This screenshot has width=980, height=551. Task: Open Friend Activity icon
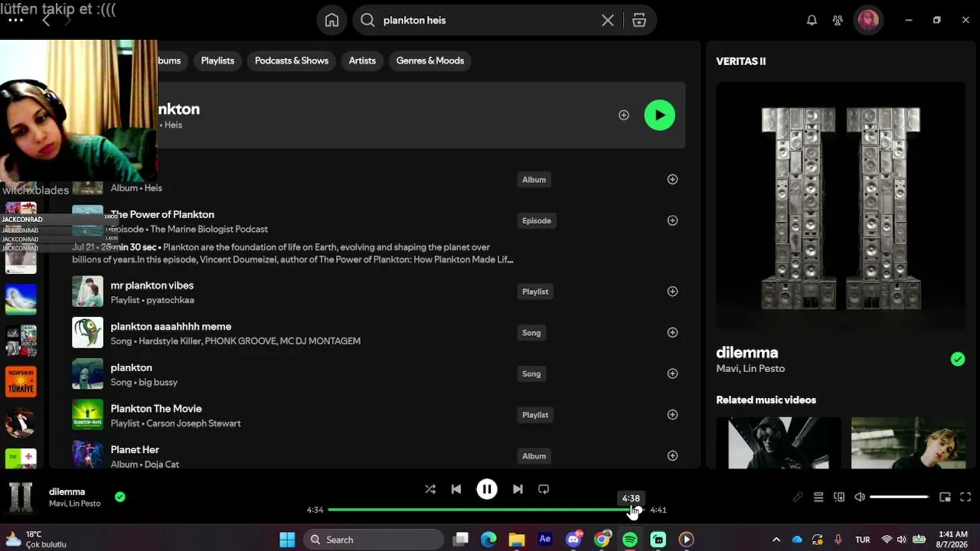point(838,21)
